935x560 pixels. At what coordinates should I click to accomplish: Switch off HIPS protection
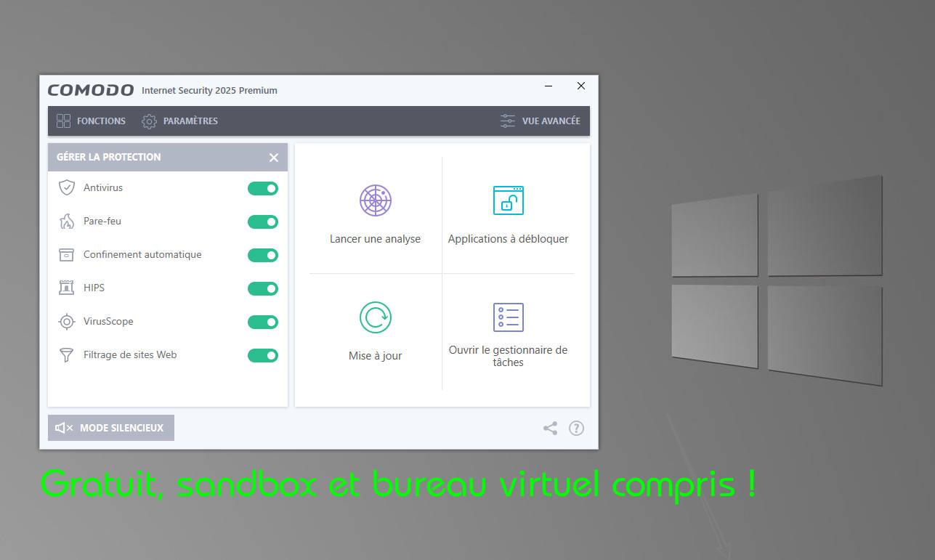263,288
